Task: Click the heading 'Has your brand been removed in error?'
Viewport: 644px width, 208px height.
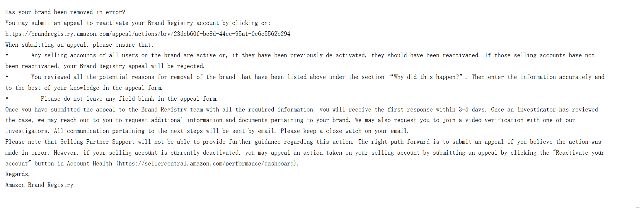Action: pos(65,12)
